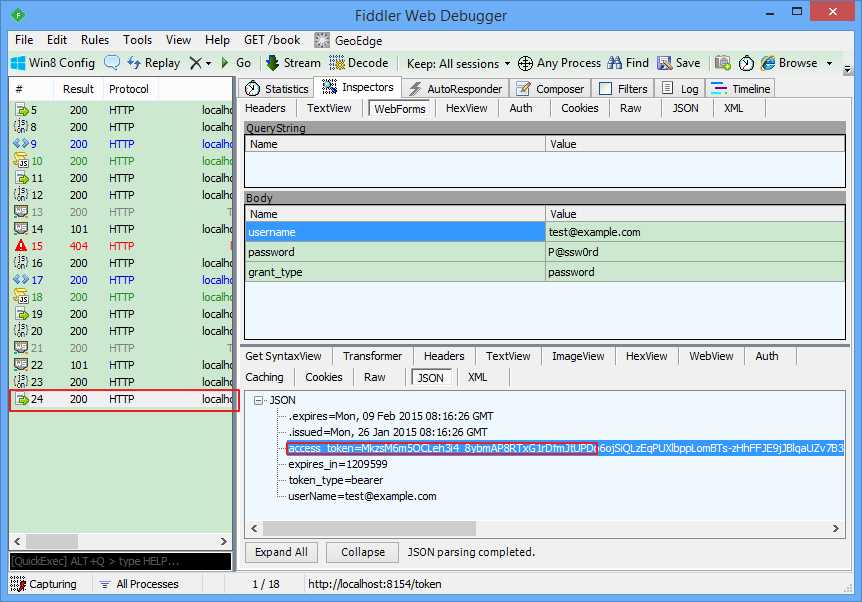Open the Help menu
Image resolution: width=862 pixels, height=602 pixels.
[x=217, y=40]
